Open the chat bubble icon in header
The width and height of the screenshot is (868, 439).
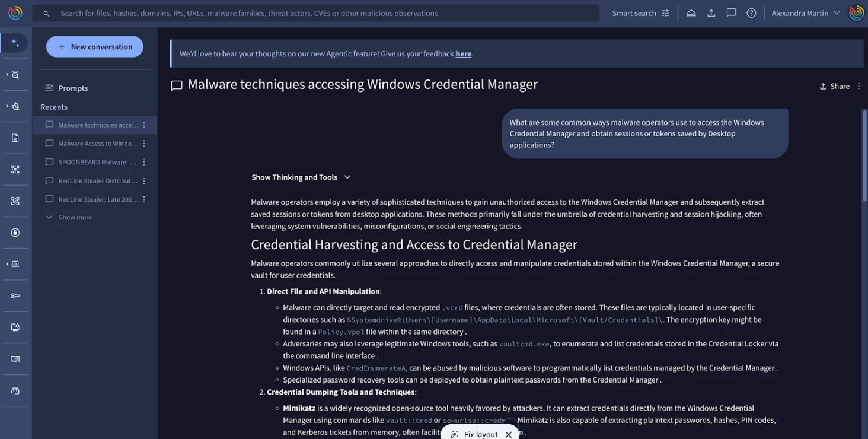pyautogui.click(x=732, y=13)
